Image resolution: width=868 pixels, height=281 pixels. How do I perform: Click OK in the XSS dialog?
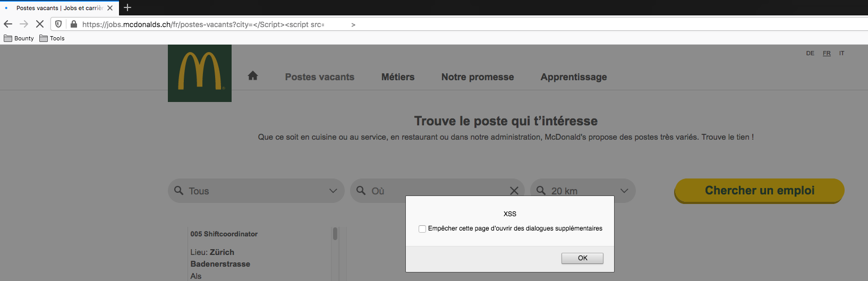582,258
